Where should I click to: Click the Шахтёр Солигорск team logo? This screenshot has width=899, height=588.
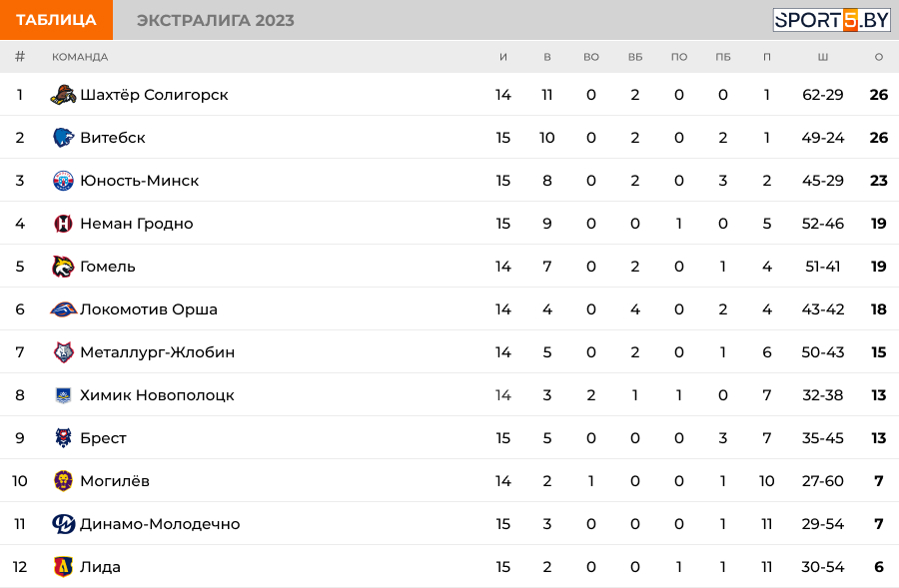63,95
